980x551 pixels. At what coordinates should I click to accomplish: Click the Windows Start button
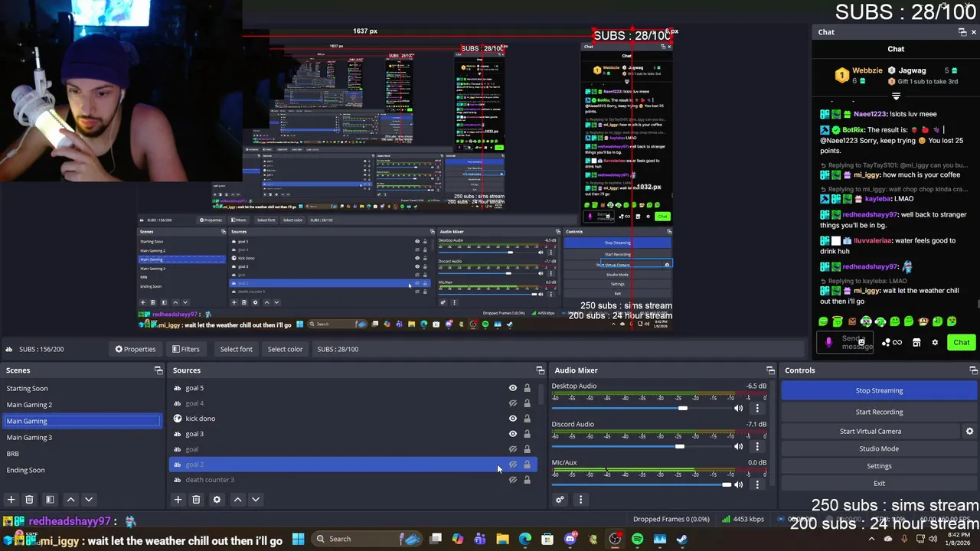point(298,539)
